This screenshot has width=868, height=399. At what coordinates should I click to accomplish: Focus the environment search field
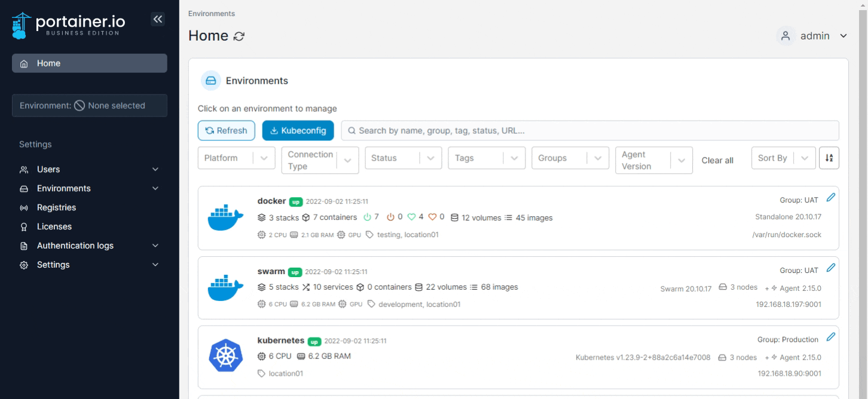590,131
